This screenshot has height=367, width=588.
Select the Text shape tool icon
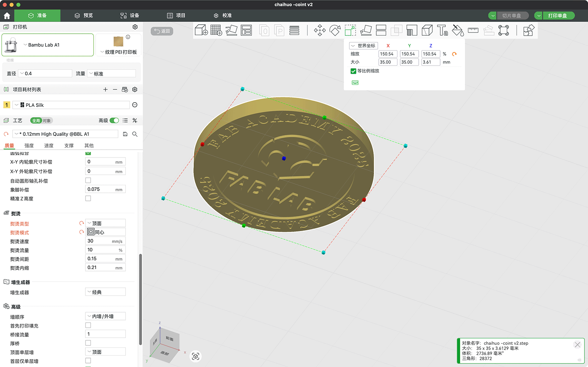443,30
